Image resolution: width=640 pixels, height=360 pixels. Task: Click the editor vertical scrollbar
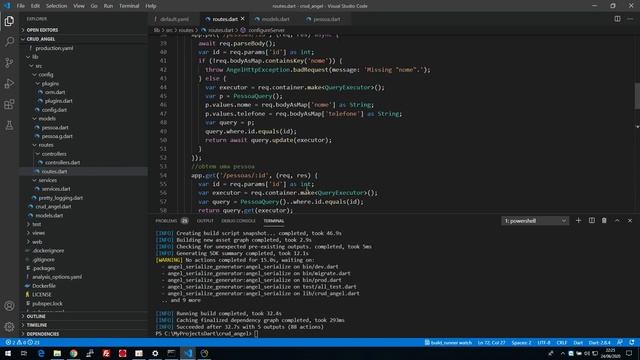[637, 96]
